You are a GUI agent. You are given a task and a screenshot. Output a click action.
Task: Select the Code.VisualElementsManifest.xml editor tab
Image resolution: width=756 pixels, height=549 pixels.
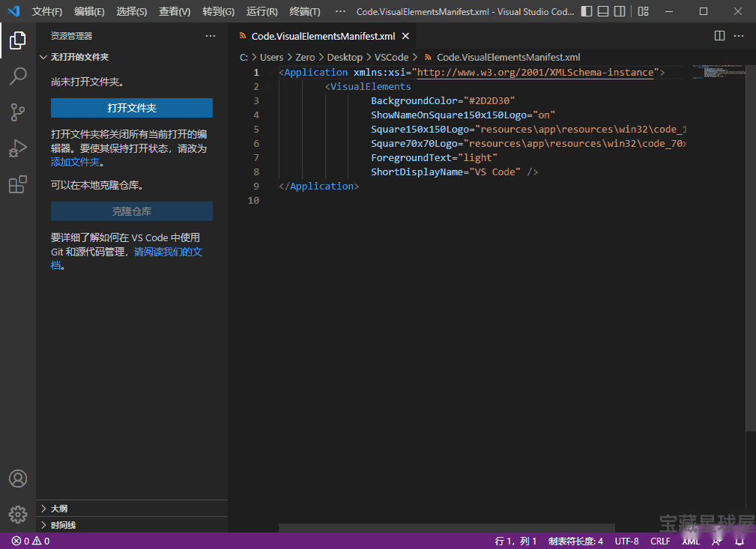pyautogui.click(x=324, y=36)
